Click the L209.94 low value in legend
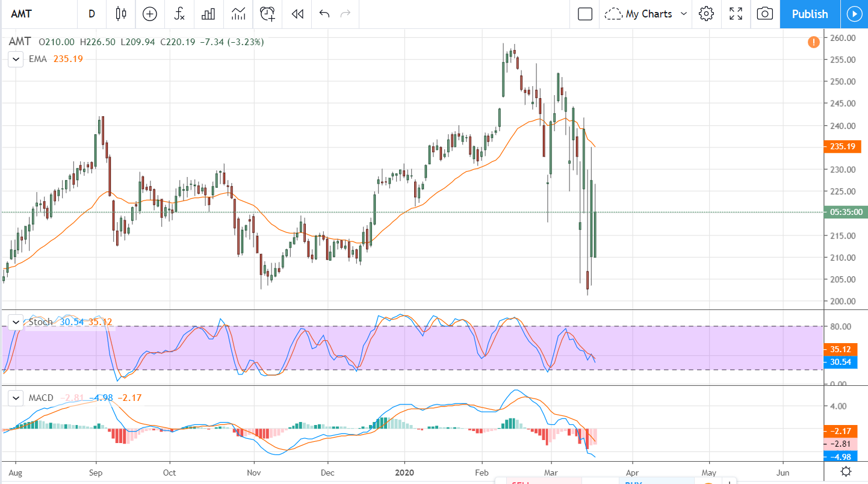The height and width of the screenshot is (484, 868). [x=138, y=42]
